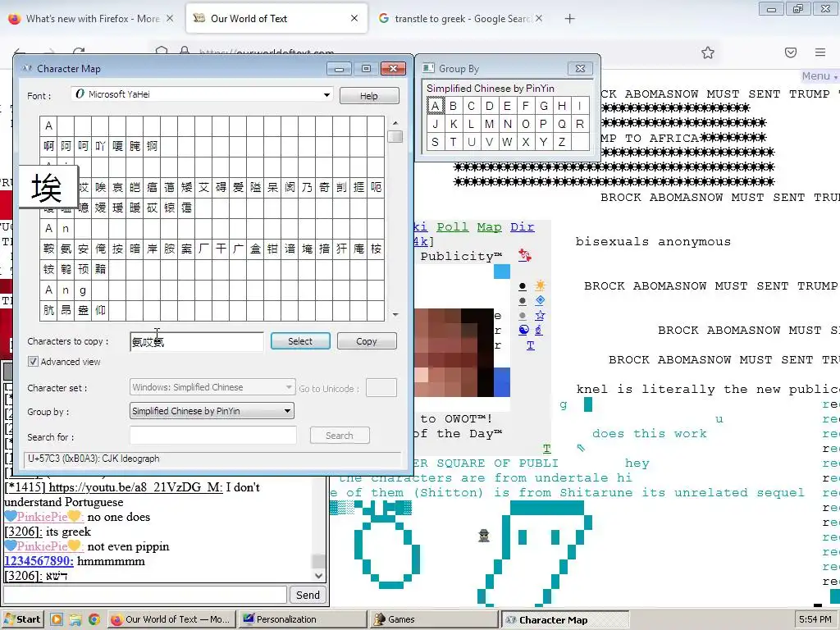Image resolution: width=840 pixels, height=630 pixels.
Task: Close the 'What's new with Firefox' tab
Action: 170,18
